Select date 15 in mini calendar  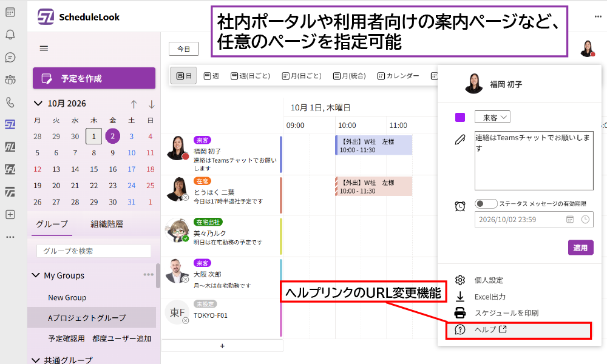coord(93,169)
